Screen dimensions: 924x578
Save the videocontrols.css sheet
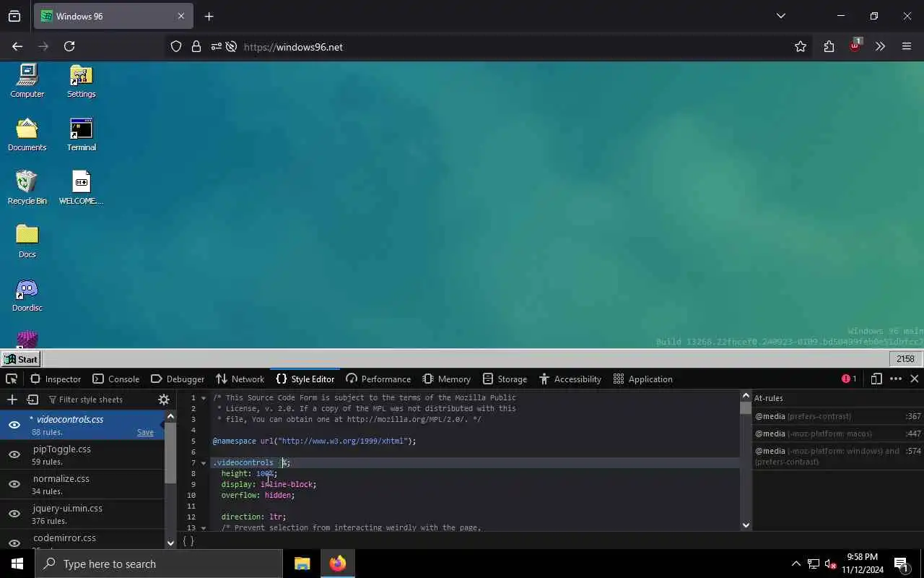click(145, 432)
